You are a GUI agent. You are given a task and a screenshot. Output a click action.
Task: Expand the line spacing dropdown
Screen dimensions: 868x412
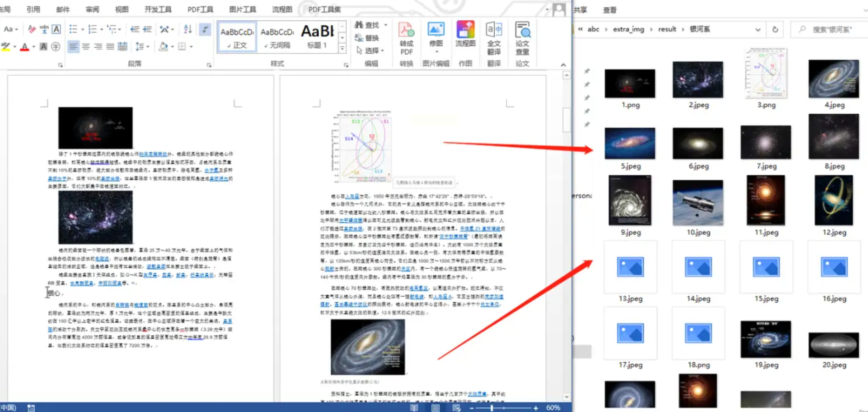tap(148, 47)
